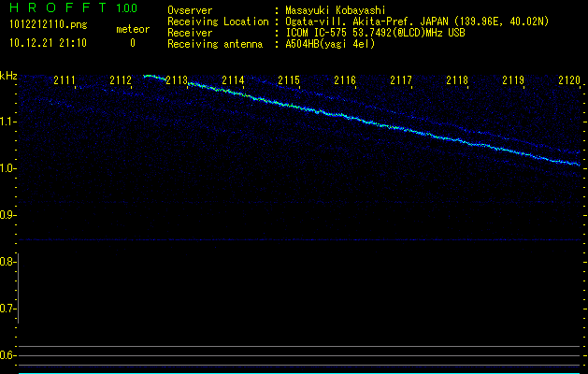This screenshot has width=588, height=374.
Task: Click the 2113 time marker
Action: [x=177, y=80]
